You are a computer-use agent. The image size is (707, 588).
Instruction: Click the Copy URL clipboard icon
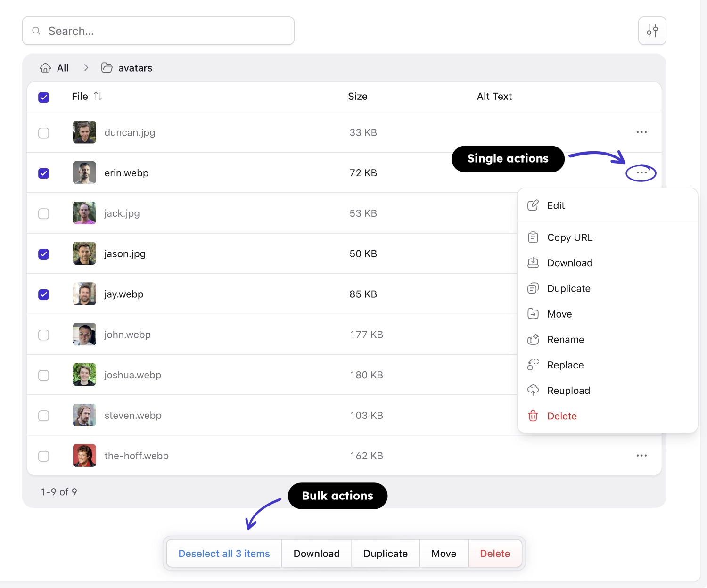(533, 237)
